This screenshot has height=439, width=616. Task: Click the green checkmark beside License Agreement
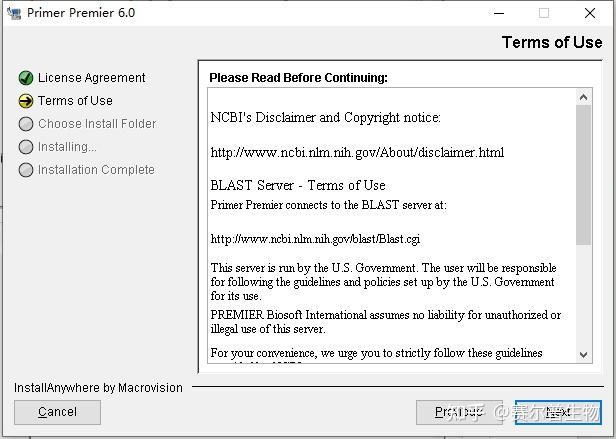(26, 78)
